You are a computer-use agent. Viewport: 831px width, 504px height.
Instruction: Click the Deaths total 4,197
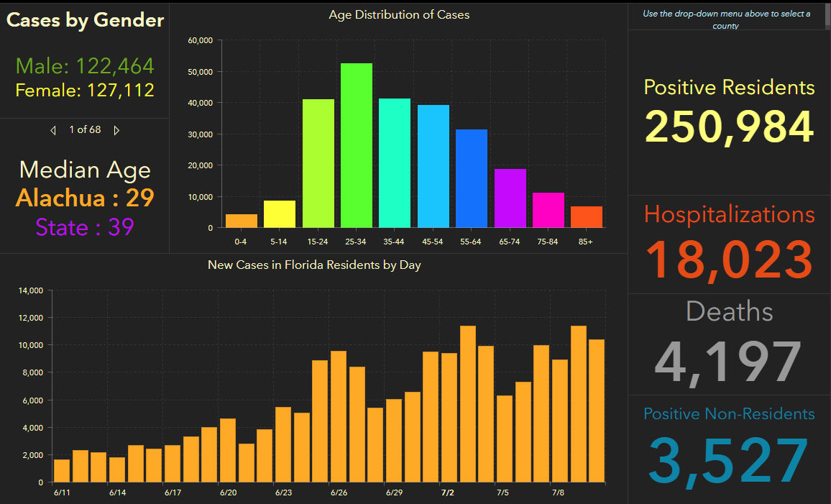click(729, 363)
